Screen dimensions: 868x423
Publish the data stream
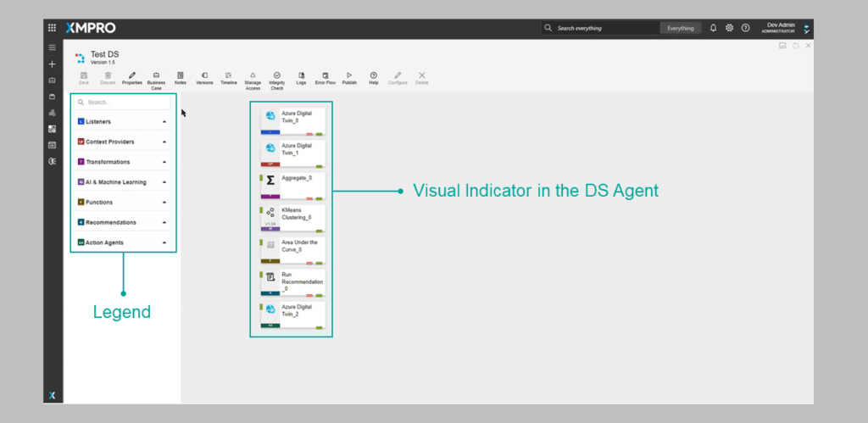point(349,76)
